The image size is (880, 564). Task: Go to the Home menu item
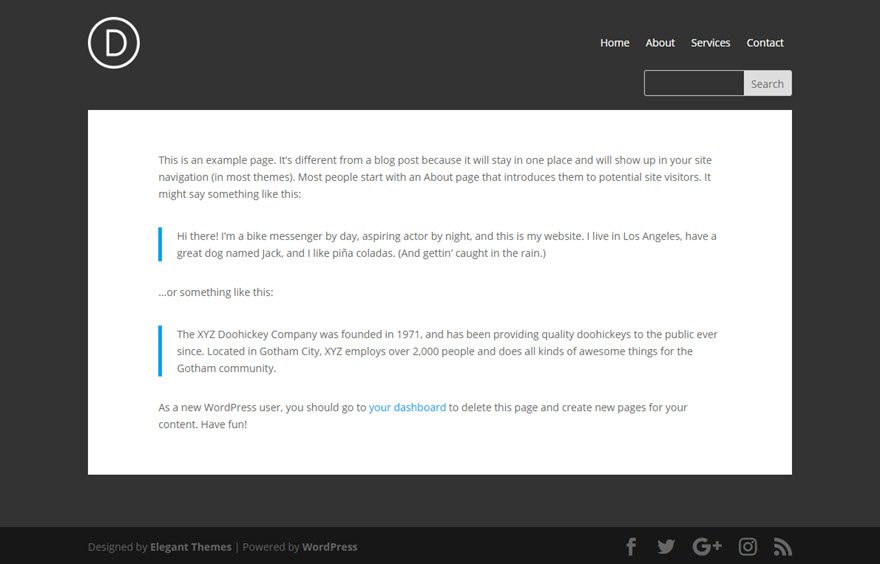click(x=614, y=43)
